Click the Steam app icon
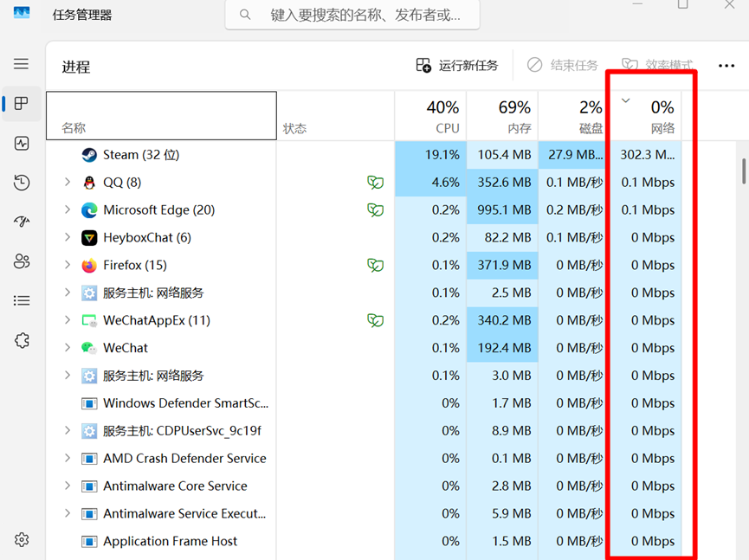The width and height of the screenshot is (749, 560). click(x=89, y=155)
